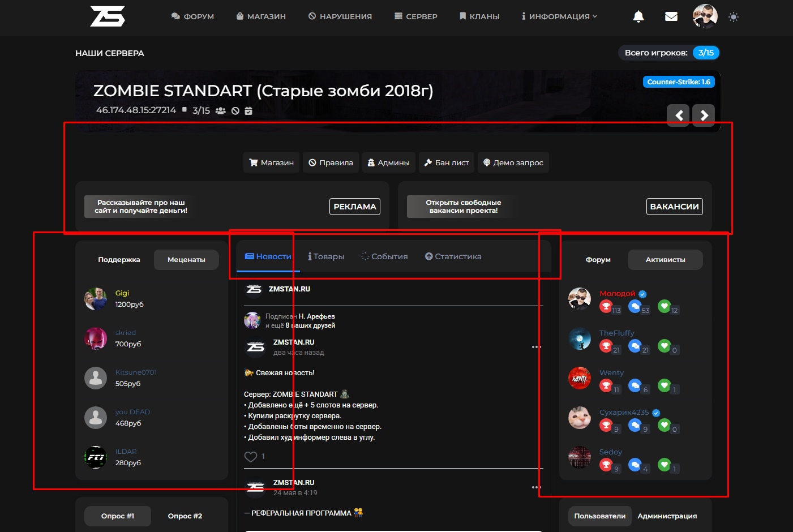Image resolution: width=793 pixels, height=532 pixels.
Task: Open messages envelope icon in header
Action: click(671, 16)
